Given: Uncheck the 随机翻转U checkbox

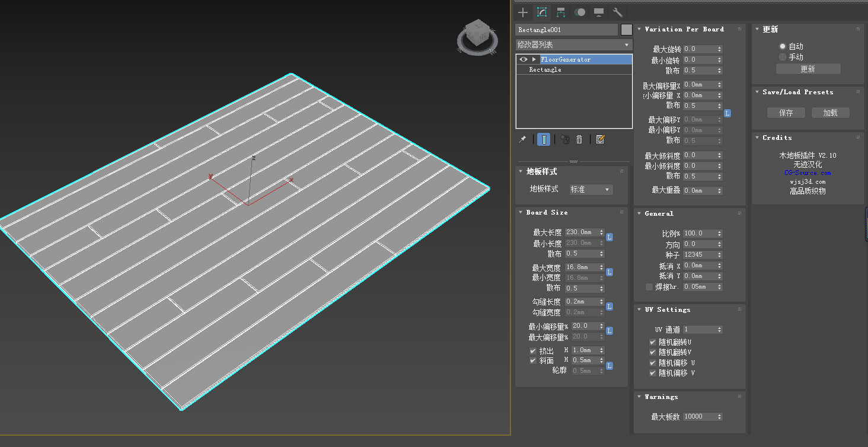Looking at the screenshot, I should point(653,342).
